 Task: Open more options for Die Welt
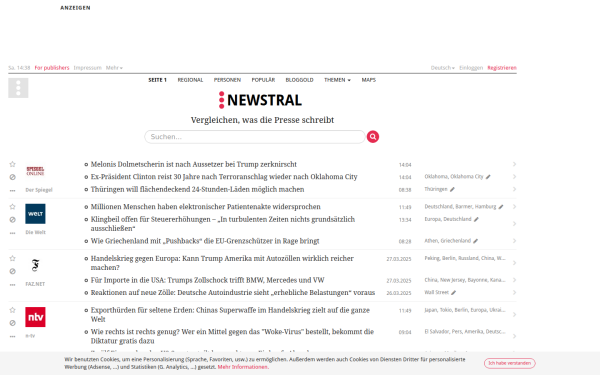point(13,233)
